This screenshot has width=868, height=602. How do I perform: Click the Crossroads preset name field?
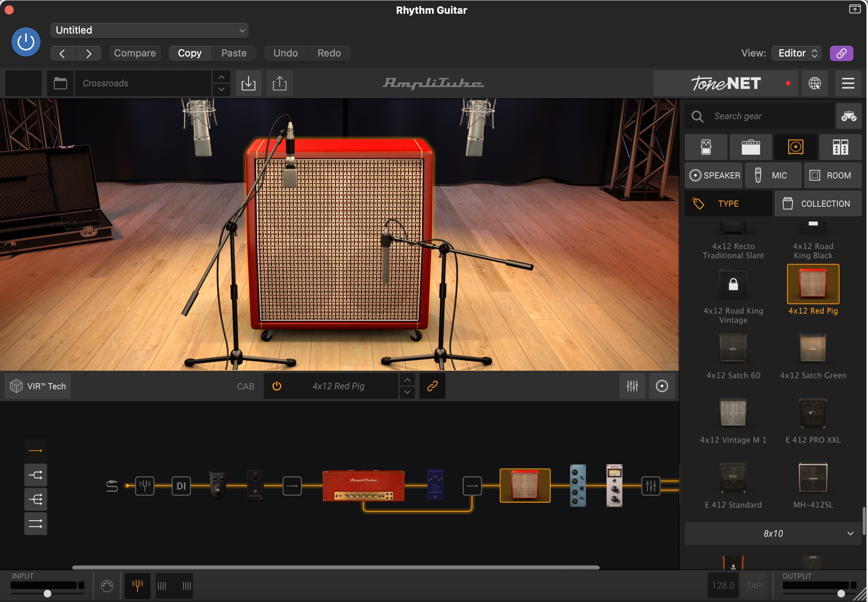click(x=143, y=83)
